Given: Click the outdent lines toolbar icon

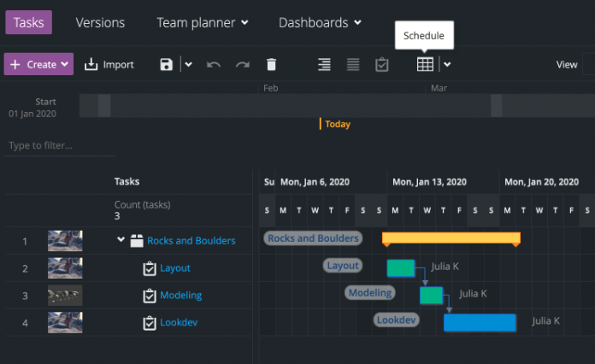Looking at the screenshot, I should point(353,65).
